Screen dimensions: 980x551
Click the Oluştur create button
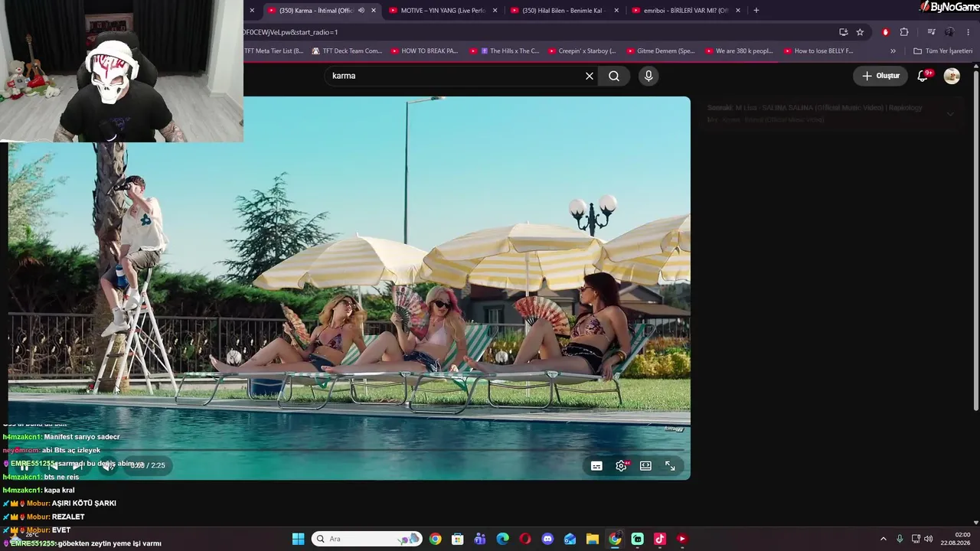[880, 76]
